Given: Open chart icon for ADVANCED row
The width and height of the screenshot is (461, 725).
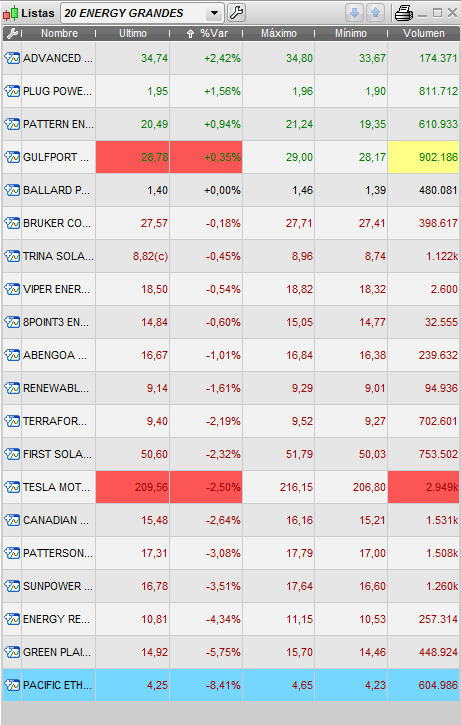Looking at the screenshot, I should (x=12, y=58).
